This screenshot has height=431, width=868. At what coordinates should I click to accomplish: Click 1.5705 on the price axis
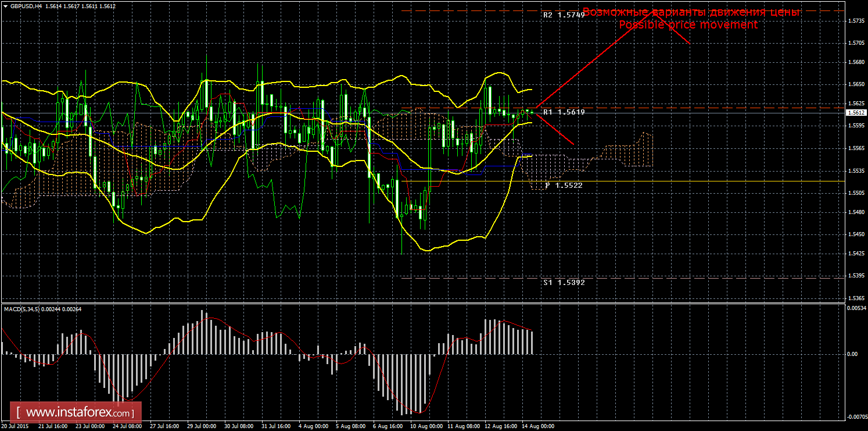coord(855,43)
